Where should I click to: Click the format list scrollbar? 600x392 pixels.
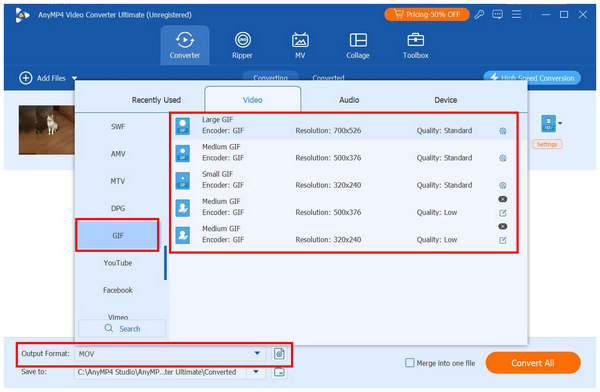(x=165, y=263)
